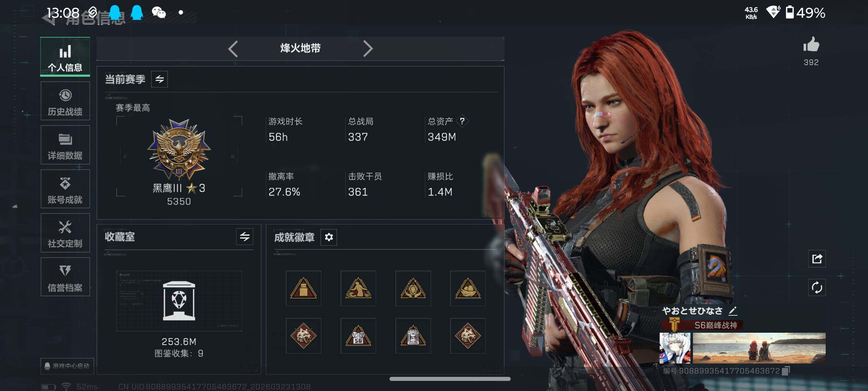Open the achievement badge settings gear
The width and height of the screenshot is (868, 391).
pos(329,237)
